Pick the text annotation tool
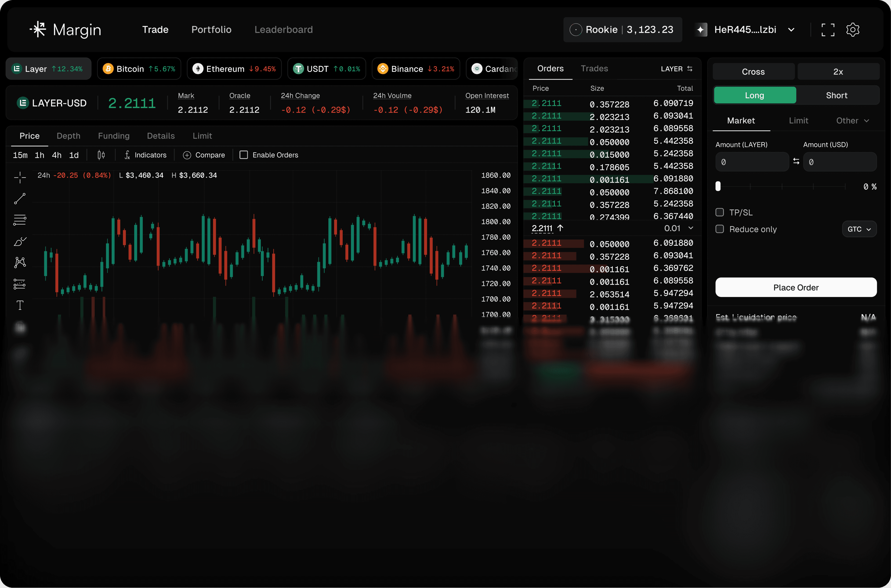Viewport: 891px width, 588px height. pyautogui.click(x=20, y=305)
